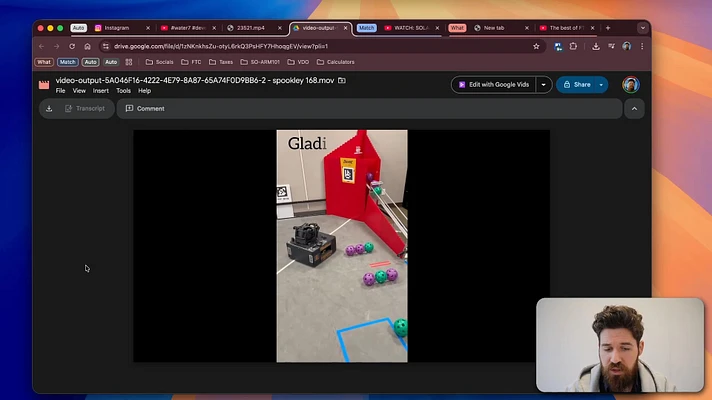
Task: Click the video filename title text
Action: [x=195, y=80]
